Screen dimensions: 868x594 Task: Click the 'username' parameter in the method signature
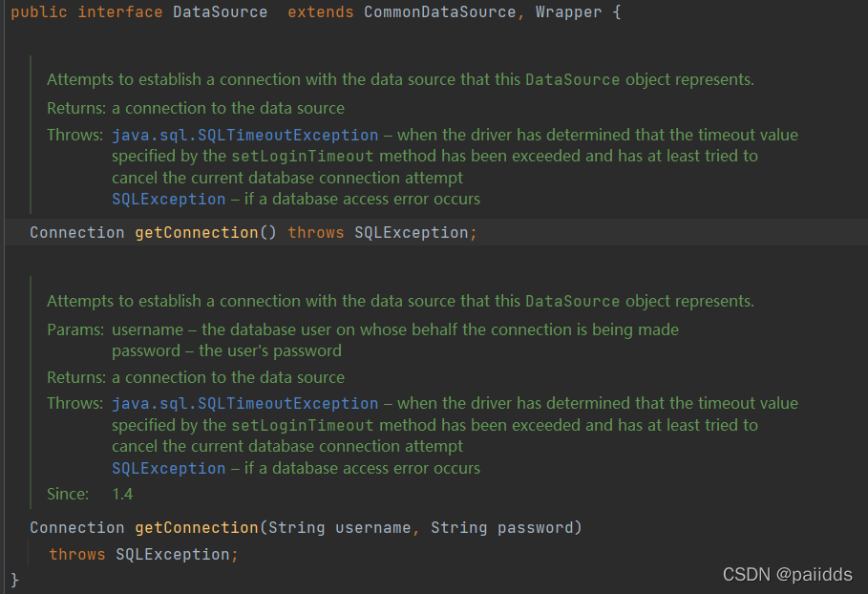(373, 527)
